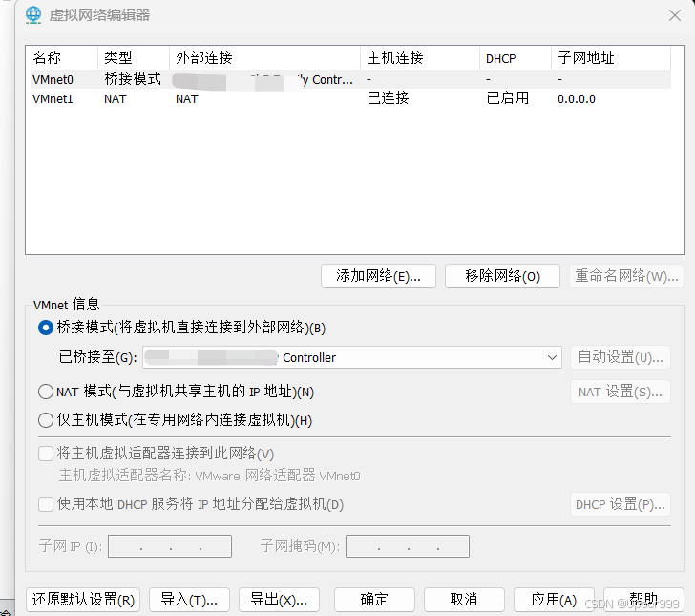Click the 导出(X)... button

279,600
